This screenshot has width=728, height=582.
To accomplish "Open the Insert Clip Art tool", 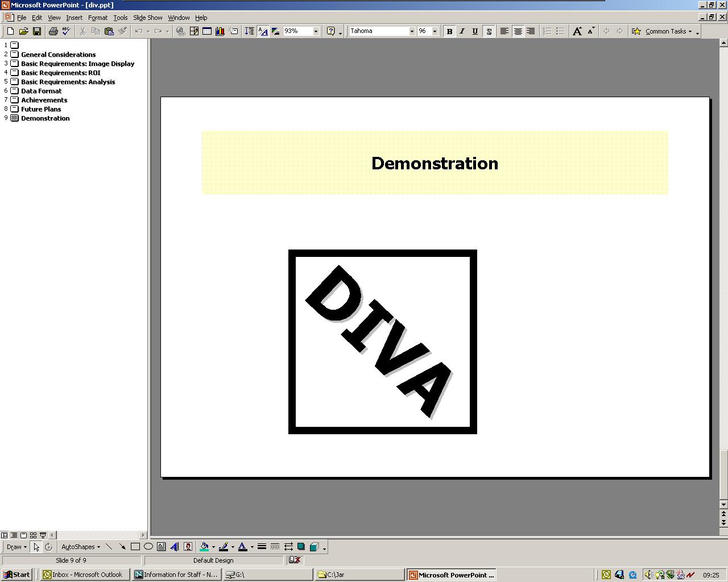I will pyautogui.click(x=188, y=547).
